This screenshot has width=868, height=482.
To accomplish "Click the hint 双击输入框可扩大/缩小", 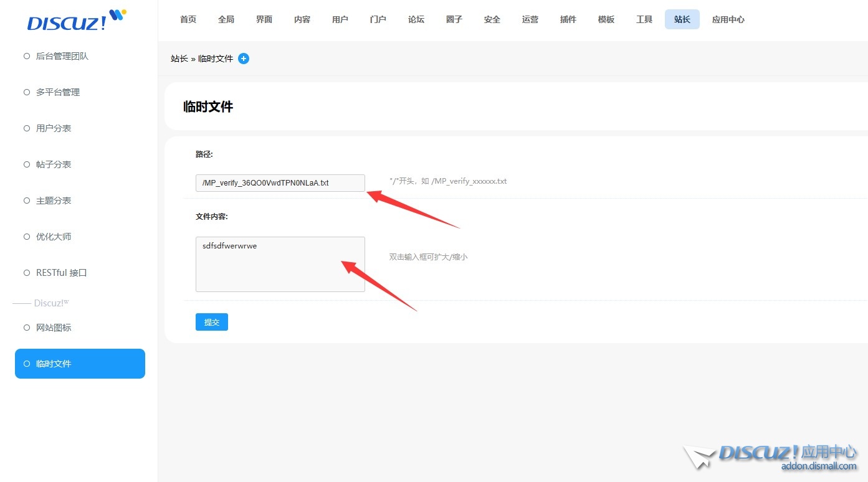I will coord(428,257).
